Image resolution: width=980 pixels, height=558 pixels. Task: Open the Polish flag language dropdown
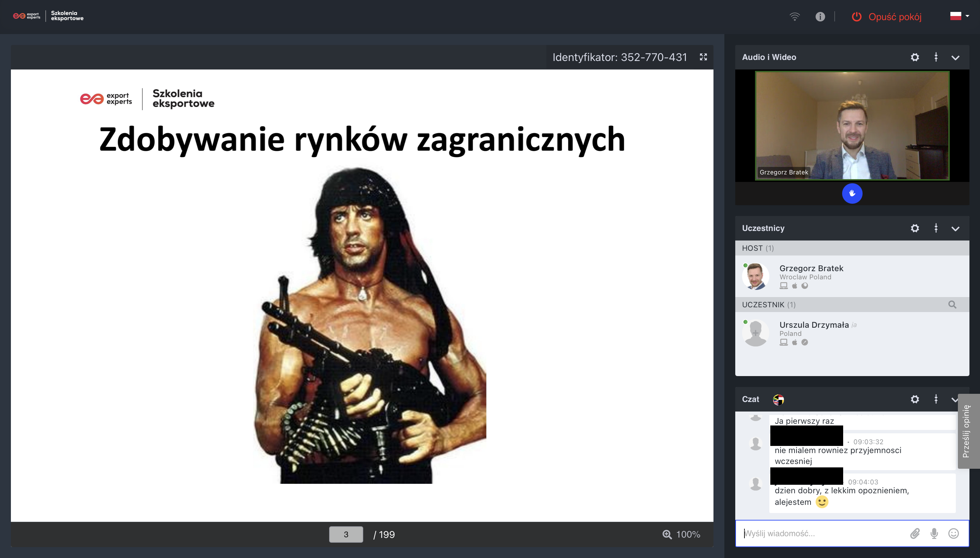(959, 16)
